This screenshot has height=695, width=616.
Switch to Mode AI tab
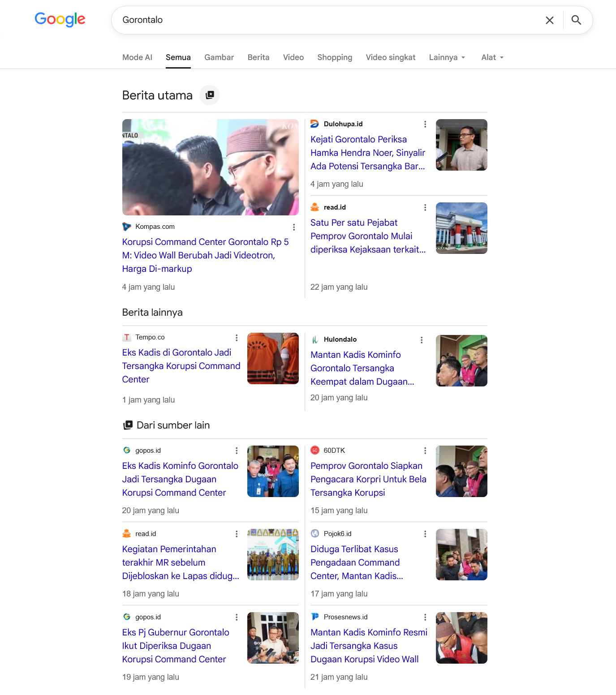pos(137,57)
